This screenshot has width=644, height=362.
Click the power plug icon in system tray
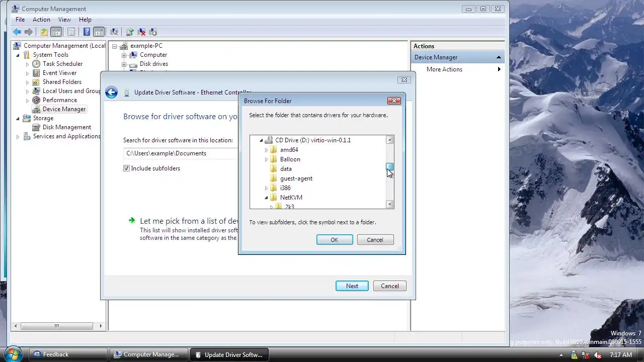pos(575,355)
